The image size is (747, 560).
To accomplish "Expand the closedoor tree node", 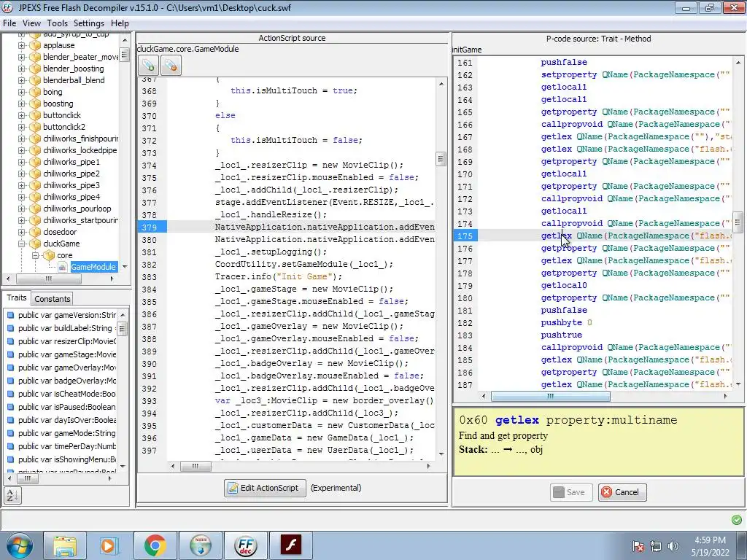I will tap(21, 232).
